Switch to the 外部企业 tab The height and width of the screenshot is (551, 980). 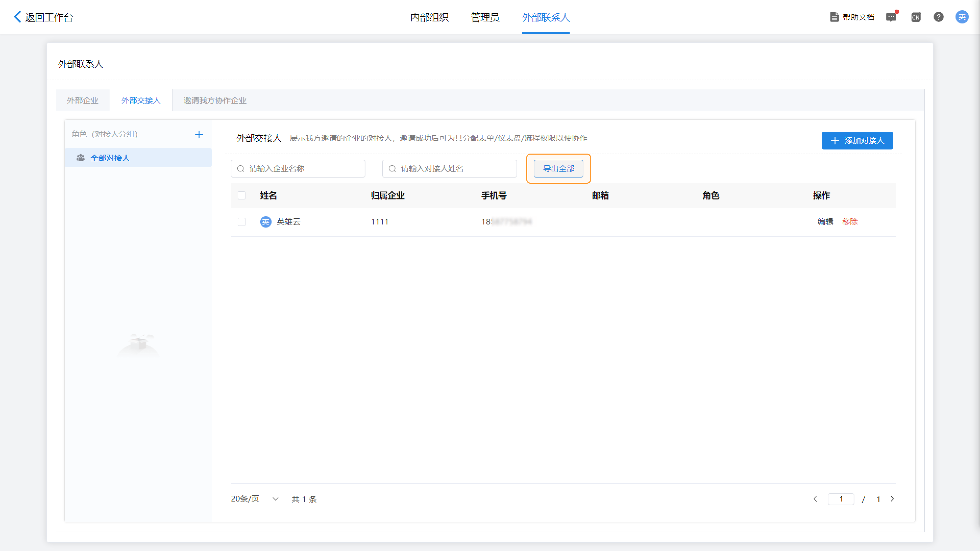[82, 101]
